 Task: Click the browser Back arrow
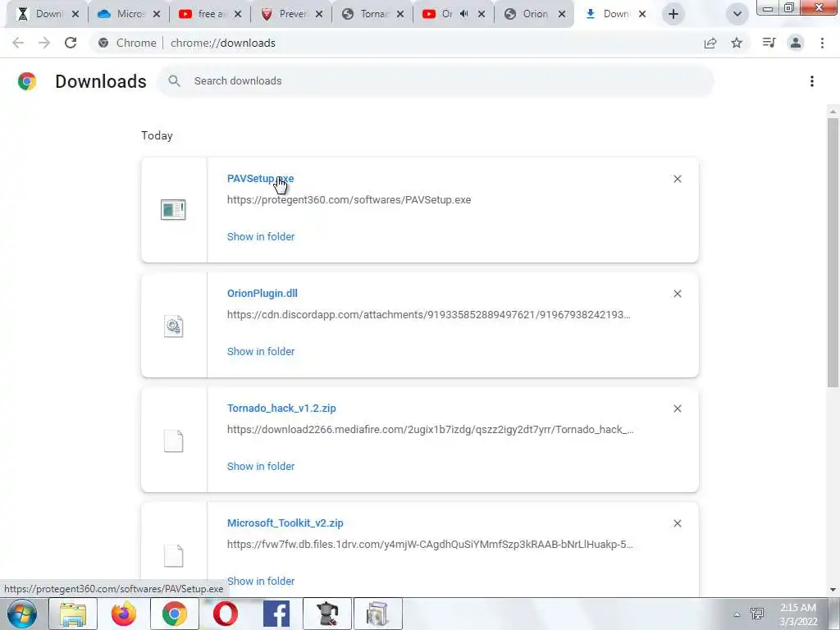pos(18,43)
